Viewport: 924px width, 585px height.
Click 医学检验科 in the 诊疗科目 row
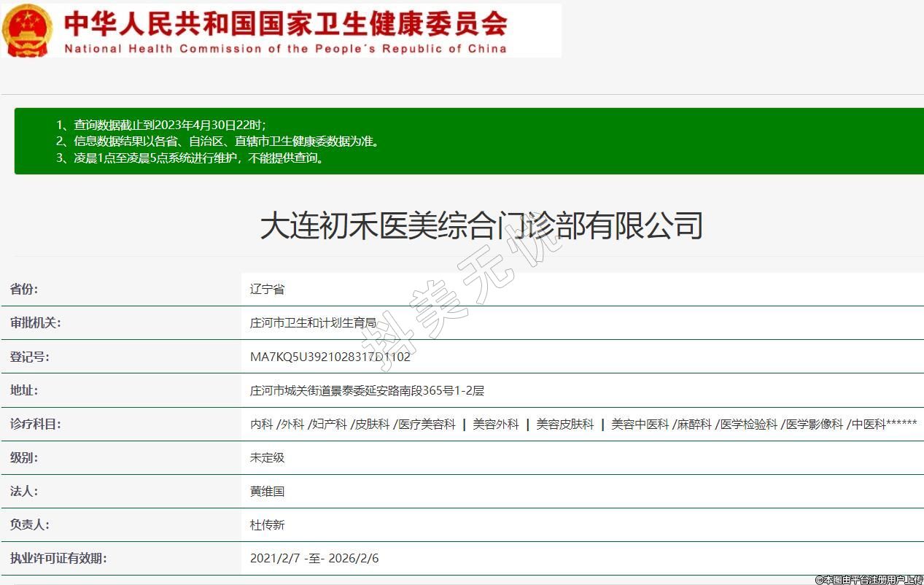pyautogui.click(x=748, y=424)
